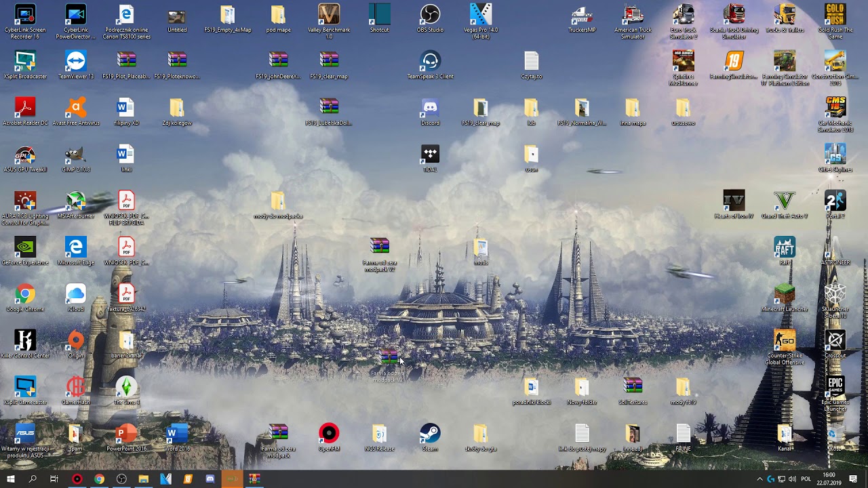Open Task View from the taskbar
868x488 pixels.
click(54, 479)
